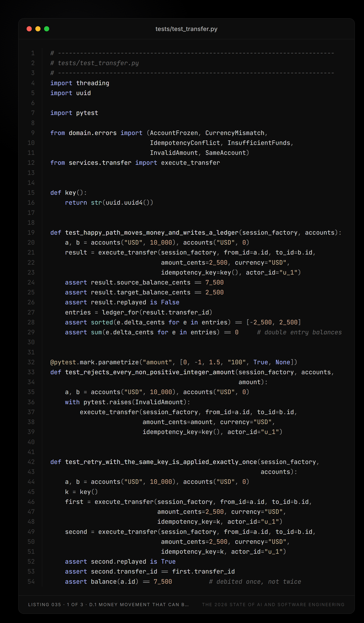
Task: Click the tests/test_transfer.py window title
Action: pyautogui.click(x=186, y=29)
